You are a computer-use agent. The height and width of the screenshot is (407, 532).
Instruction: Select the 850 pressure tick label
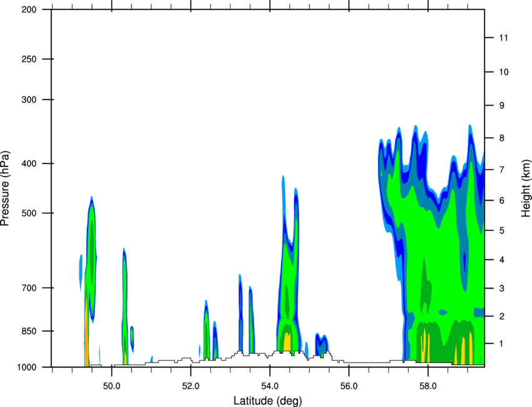click(29, 331)
